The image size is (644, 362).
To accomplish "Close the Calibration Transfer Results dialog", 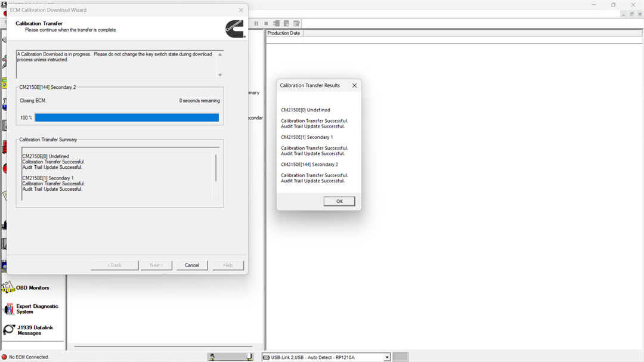I will click(354, 85).
